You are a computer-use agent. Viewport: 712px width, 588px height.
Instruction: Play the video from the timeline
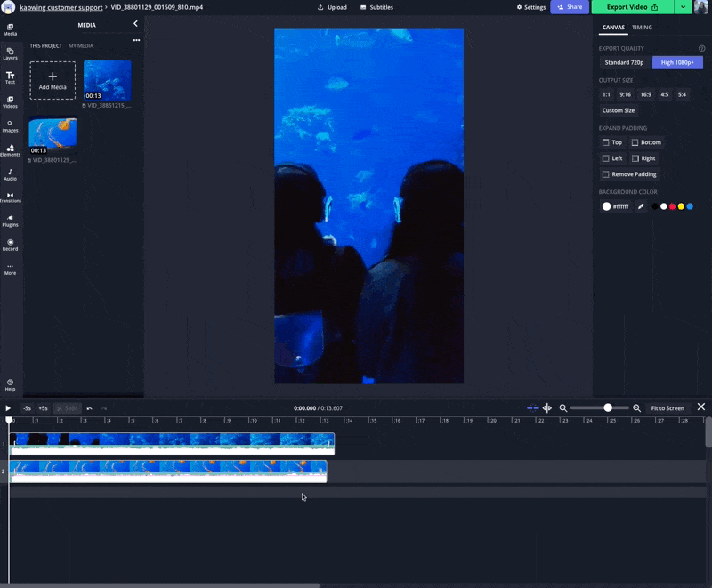point(9,408)
